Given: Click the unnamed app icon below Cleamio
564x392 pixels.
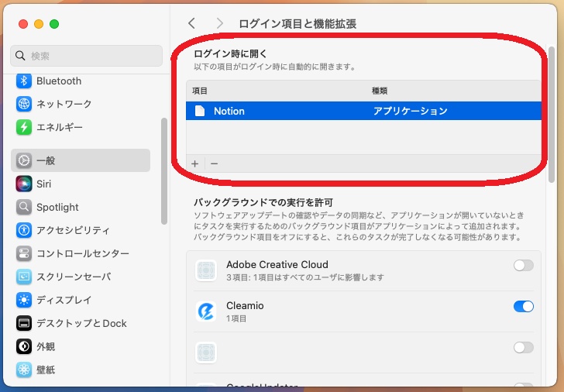Looking at the screenshot, I should 206,352.
